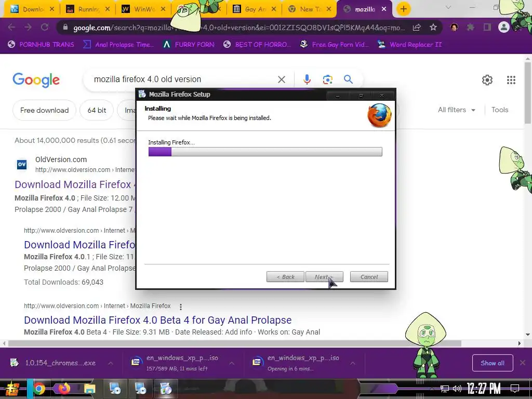This screenshot has width=532, height=399.
Task: Click Next in the Firefox Setup dialog
Action: [x=324, y=277]
